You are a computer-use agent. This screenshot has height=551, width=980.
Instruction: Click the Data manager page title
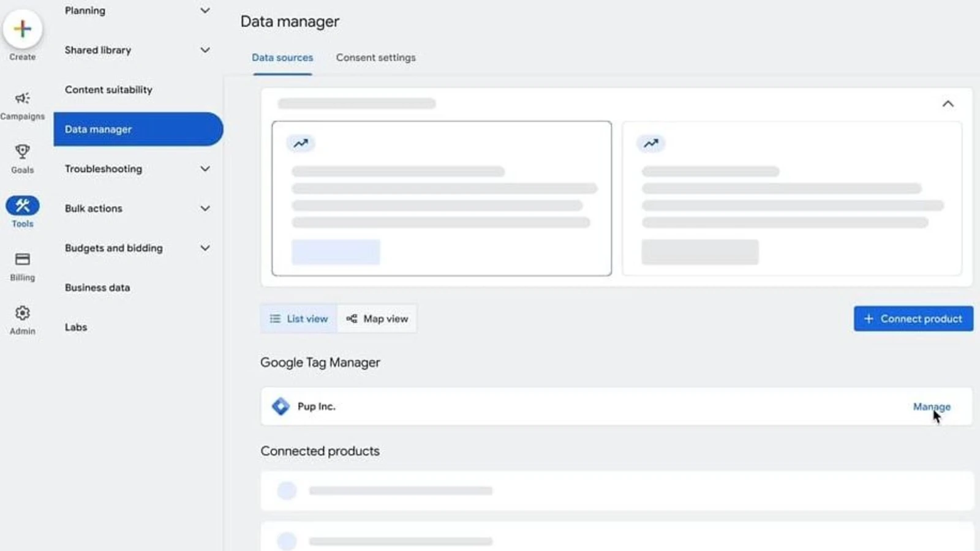(x=290, y=21)
